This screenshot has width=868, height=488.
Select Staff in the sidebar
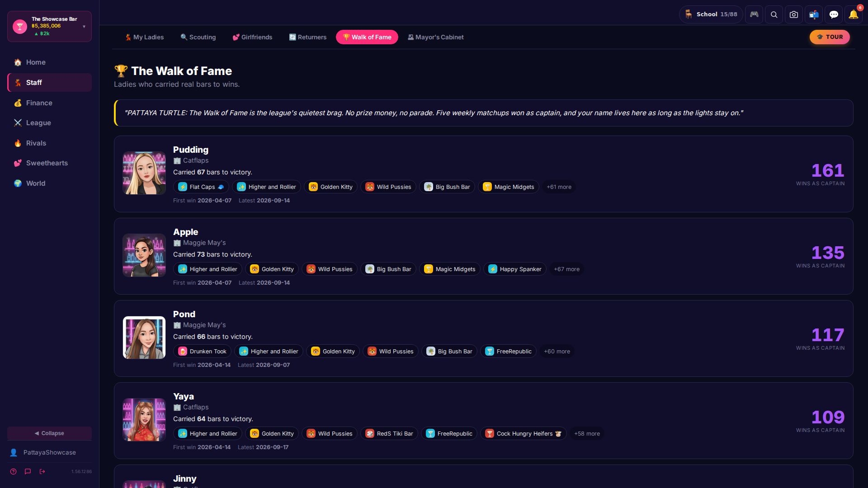pyautogui.click(x=50, y=83)
